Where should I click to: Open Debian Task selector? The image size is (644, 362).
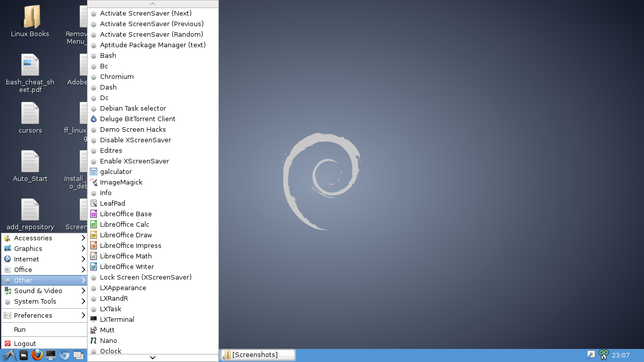(x=153, y=109)
